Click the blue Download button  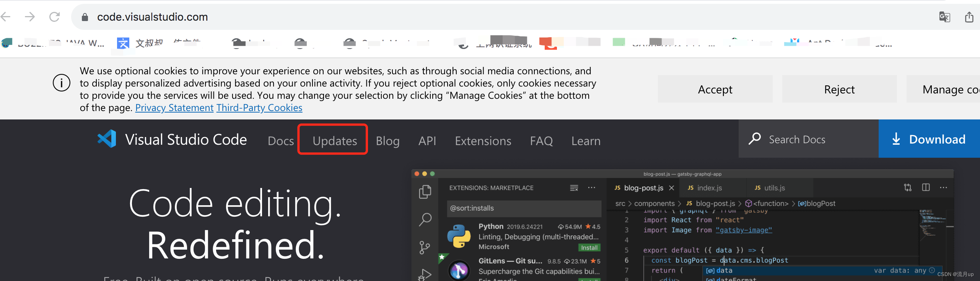929,139
